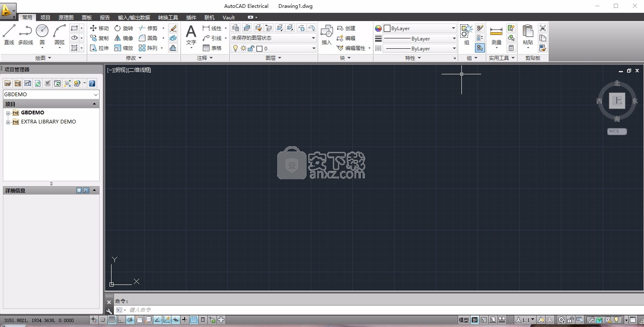The height and width of the screenshot is (327, 644).
Task: Expand the GBDEMO project tree node
Action: coord(8,113)
